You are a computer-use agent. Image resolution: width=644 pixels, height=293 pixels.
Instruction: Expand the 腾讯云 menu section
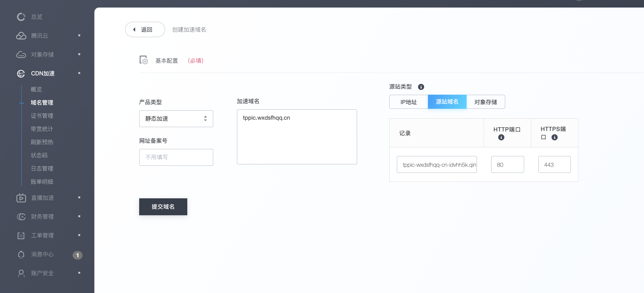tap(79, 35)
